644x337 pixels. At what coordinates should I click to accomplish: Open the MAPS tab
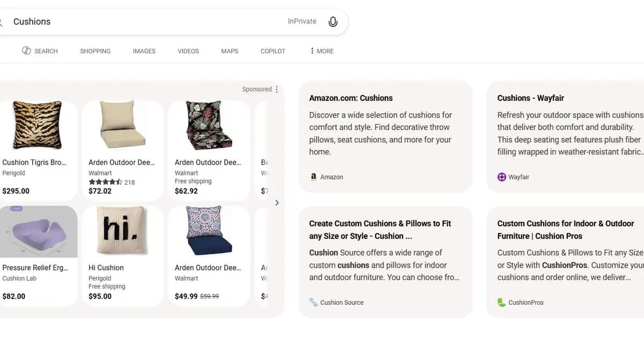click(x=229, y=51)
